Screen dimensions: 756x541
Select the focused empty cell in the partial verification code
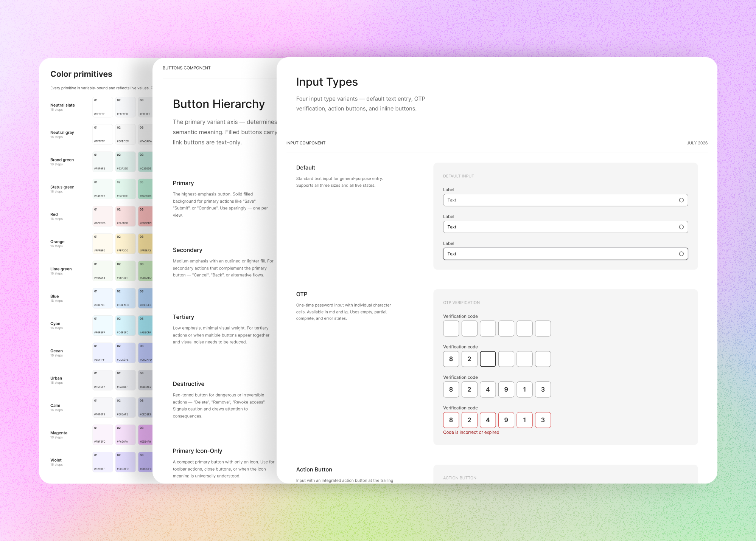point(488,359)
